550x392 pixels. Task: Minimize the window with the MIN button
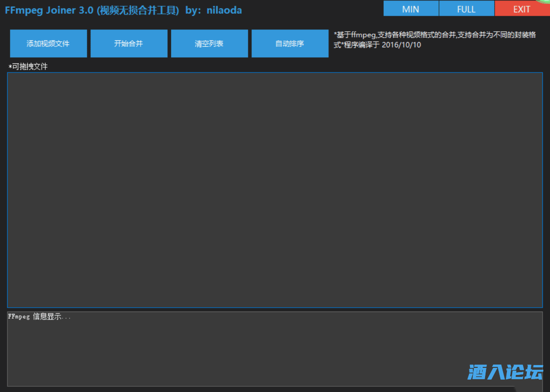pos(411,9)
